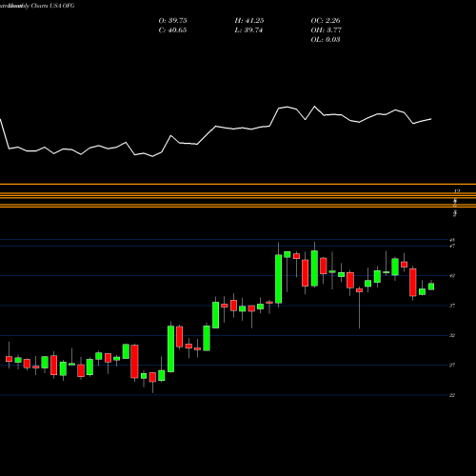Click the OL: 0.03 reading
The height and width of the screenshot is (476, 476).
tap(326, 40)
